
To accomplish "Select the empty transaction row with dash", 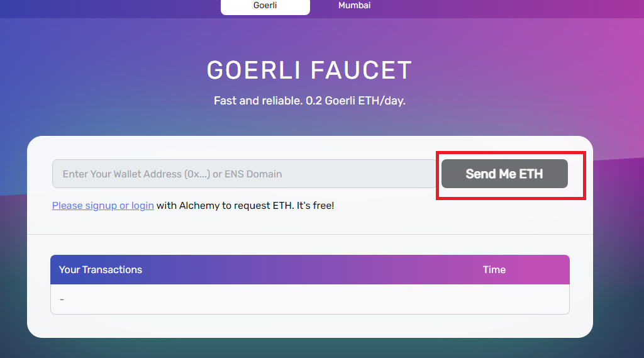I will pyautogui.click(x=309, y=299).
